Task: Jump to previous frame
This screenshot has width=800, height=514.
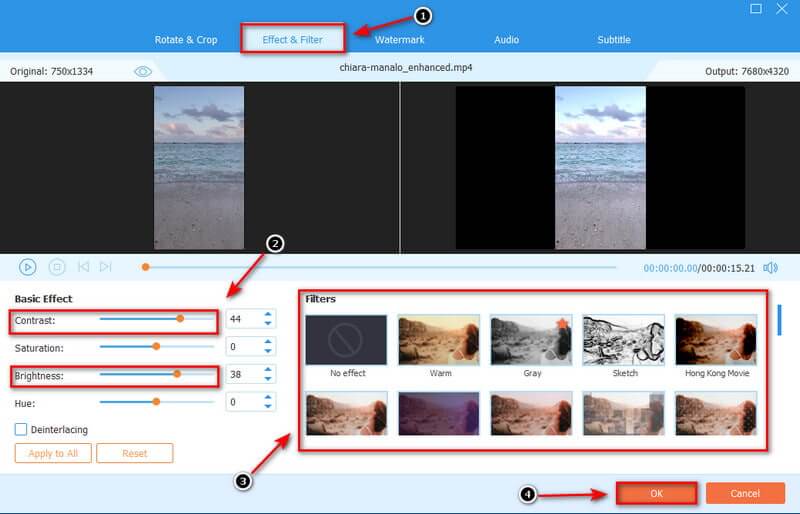Action: click(x=84, y=266)
